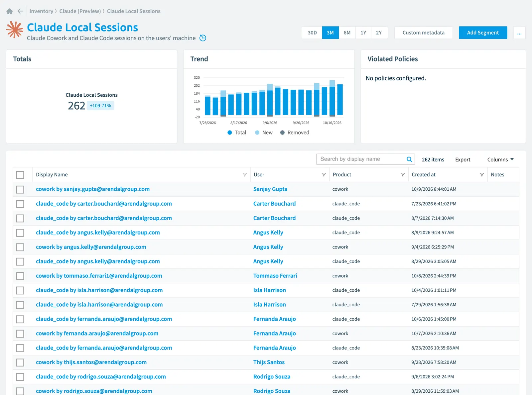
Task: Open user Sanjay Gupta
Action: click(x=270, y=189)
